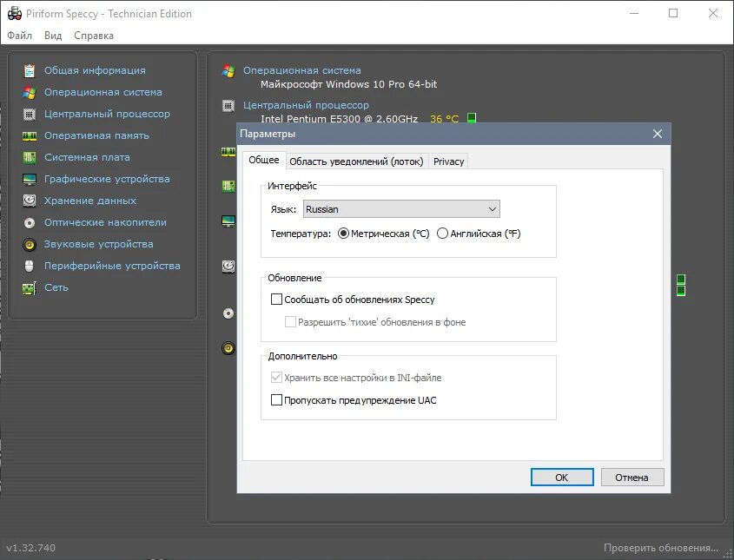Click the "Отмена" button
This screenshot has height=560, width=734.
click(x=632, y=478)
